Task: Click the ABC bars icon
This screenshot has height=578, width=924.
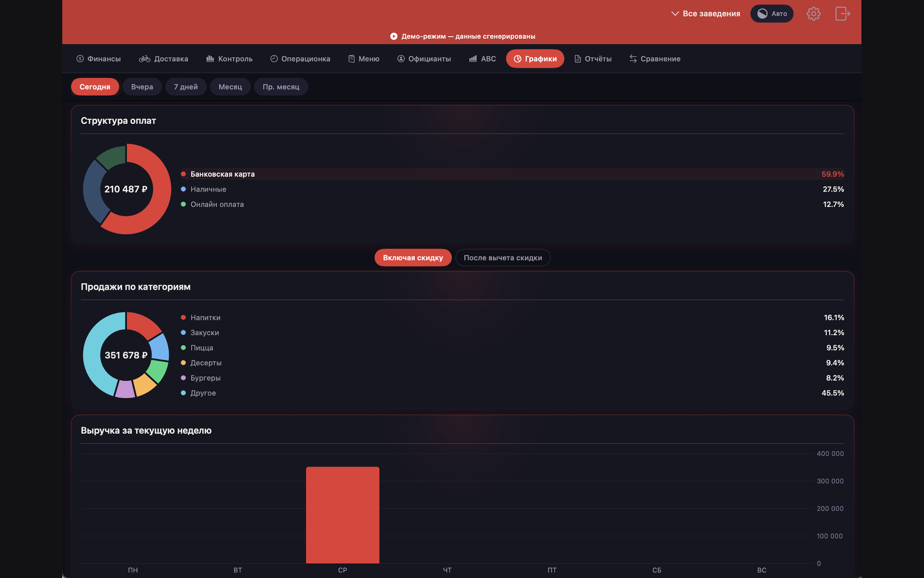Action: 473,58
